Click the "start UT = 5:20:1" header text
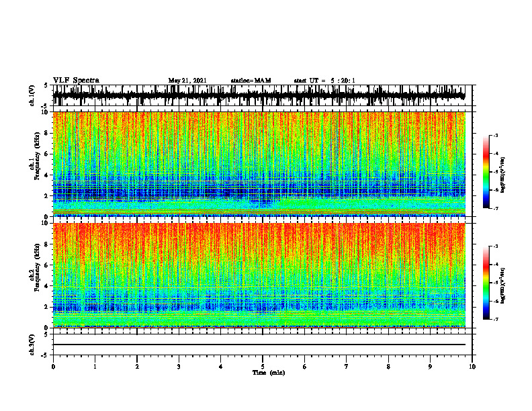This screenshot has width=532, height=411. click(x=324, y=81)
